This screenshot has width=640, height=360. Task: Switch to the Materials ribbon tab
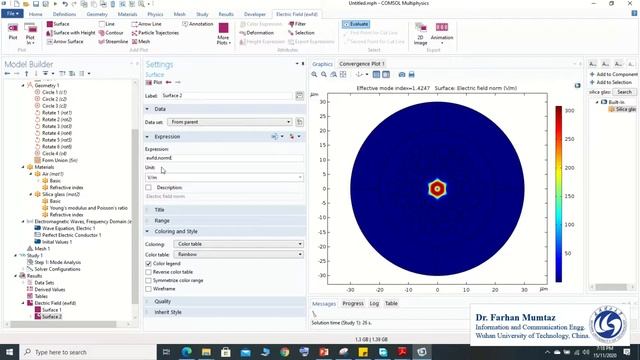coord(127,14)
